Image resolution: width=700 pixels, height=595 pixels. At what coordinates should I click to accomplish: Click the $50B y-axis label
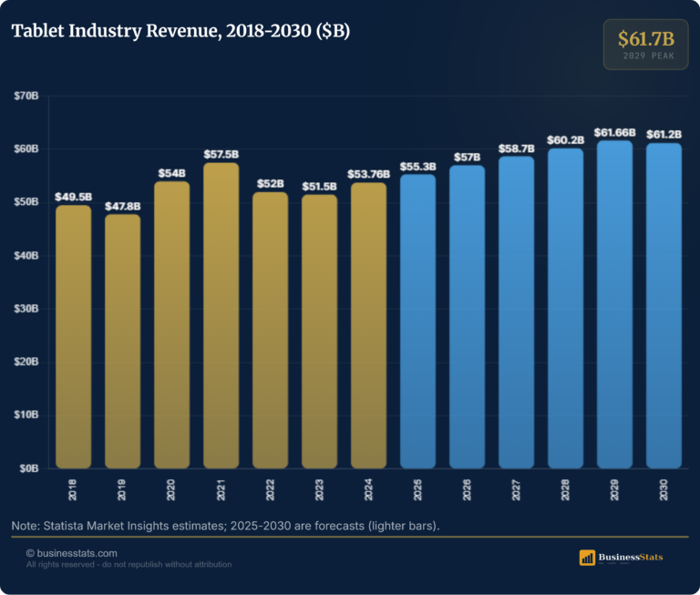pyautogui.click(x=26, y=202)
